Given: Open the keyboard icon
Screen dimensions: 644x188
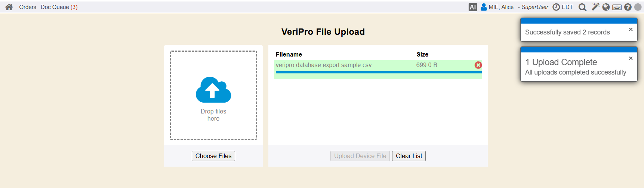Looking at the screenshot, I should (617, 7).
